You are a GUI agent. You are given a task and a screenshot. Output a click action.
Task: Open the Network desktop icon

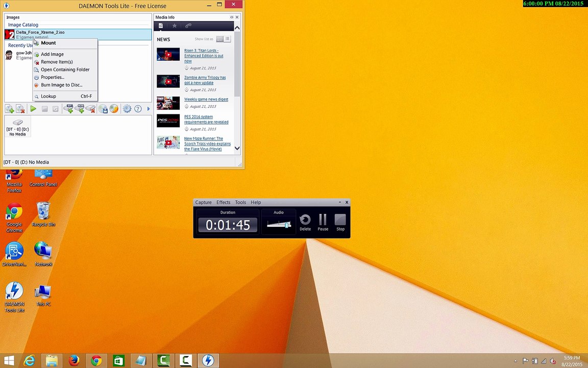pos(43,254)
